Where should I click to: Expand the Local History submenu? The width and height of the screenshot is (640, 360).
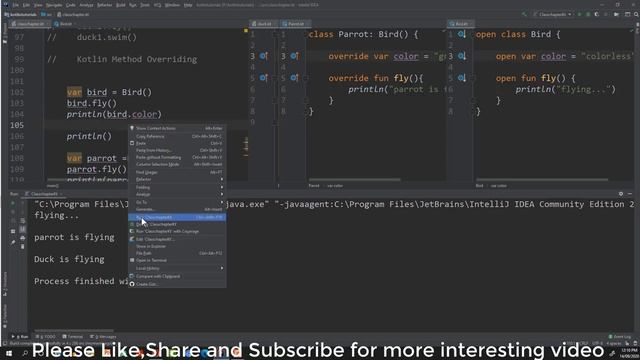click(177, 268)
